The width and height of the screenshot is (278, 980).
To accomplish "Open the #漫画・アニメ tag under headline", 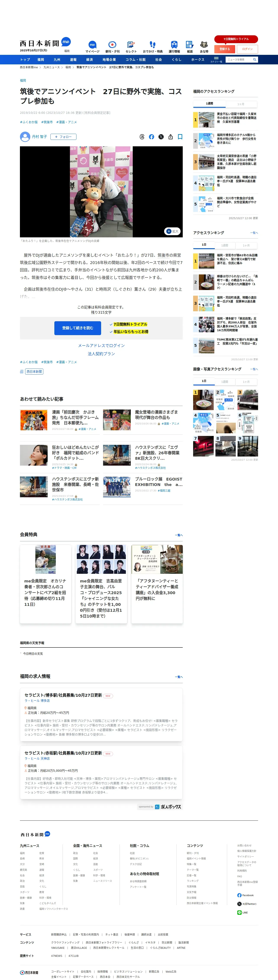I will (66, 122).
